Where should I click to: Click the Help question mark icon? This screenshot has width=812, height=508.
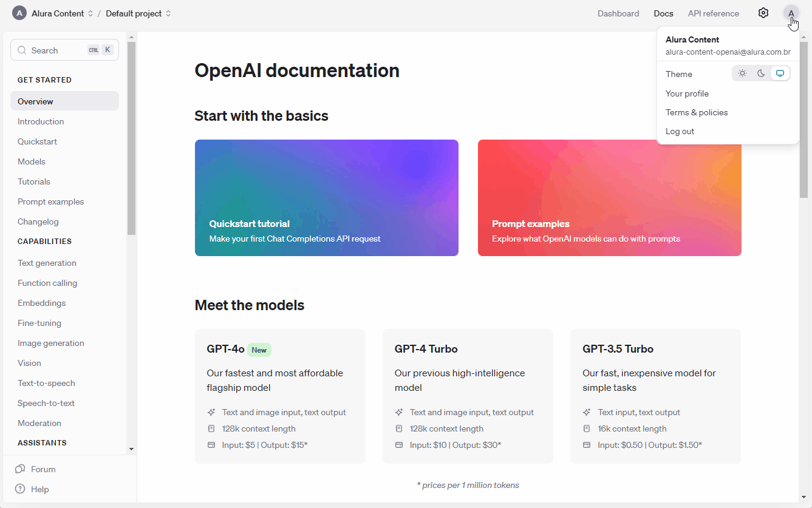[20, 489]
